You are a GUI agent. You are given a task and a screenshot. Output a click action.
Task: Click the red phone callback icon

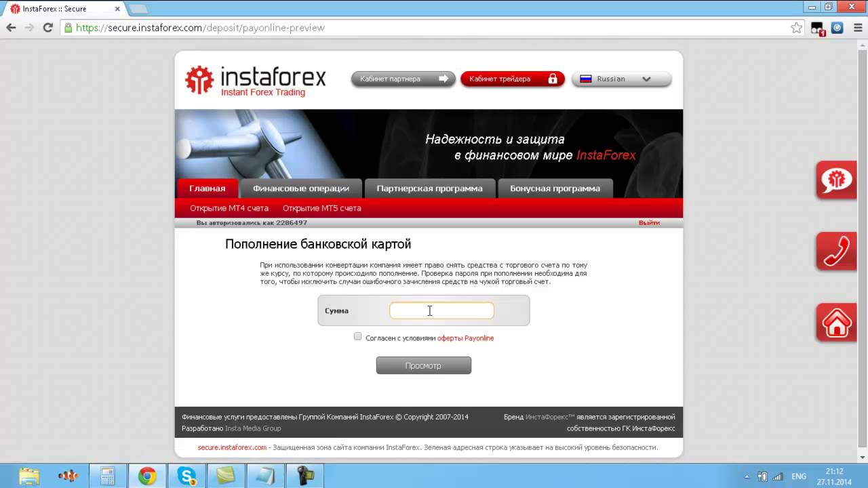836,251
